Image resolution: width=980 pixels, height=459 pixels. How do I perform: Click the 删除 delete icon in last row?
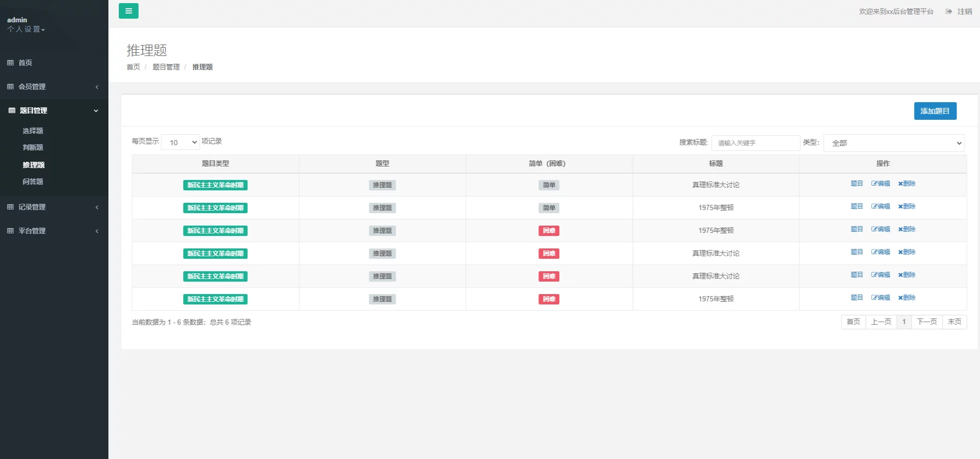(x=901, y=298)
